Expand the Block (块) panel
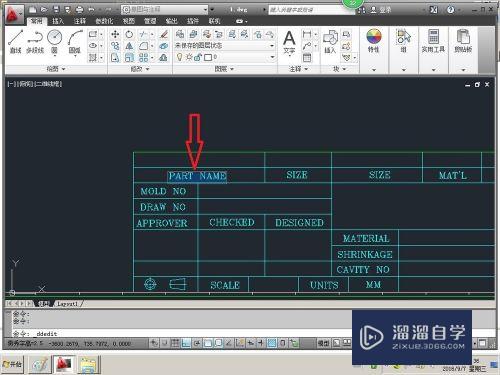The height and width of the screenshot is (375, 500). (339, 69)
